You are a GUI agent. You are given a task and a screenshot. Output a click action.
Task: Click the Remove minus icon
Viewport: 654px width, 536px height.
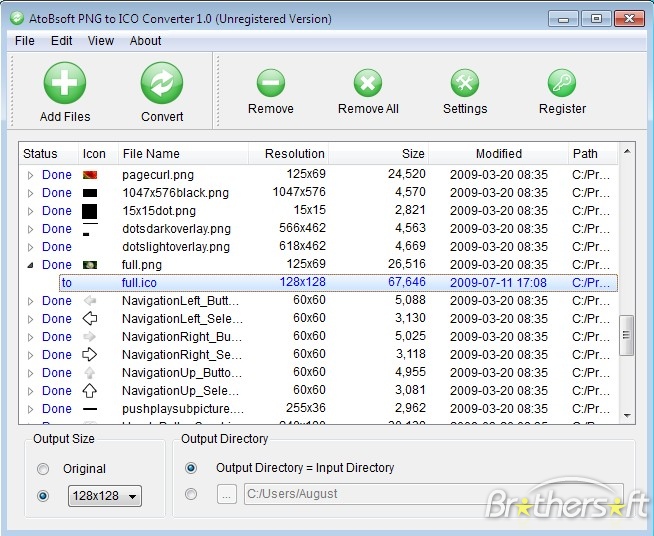(271, 83)
